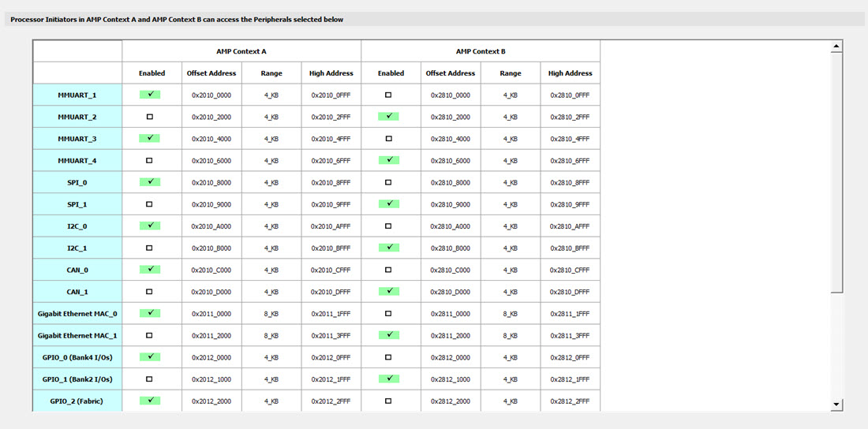Viewport: 868px width, 429px height.
Task: Enable MMUART_4 in AMP Context A
Action: (x=149, y=161)
